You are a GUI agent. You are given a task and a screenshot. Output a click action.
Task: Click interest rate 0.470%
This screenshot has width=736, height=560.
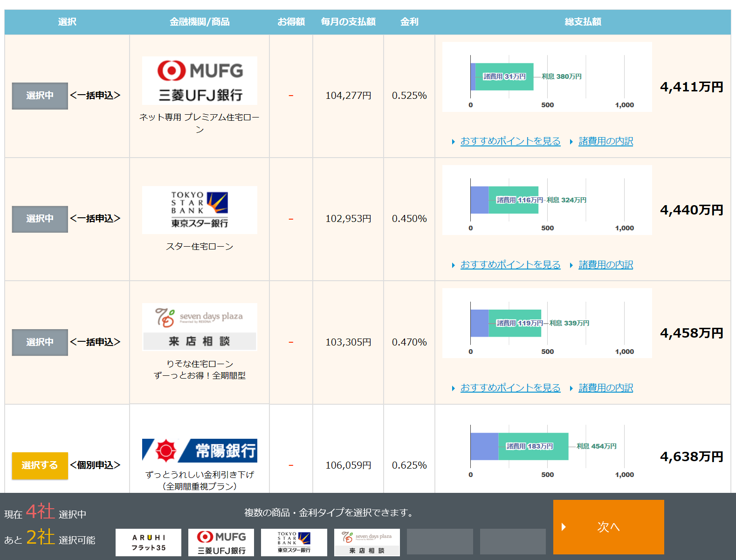click(x=409, y=342)
